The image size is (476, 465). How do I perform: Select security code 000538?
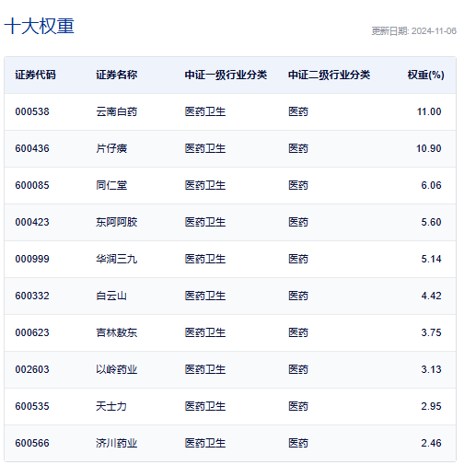pyautogui.click(x=32, y=111)
